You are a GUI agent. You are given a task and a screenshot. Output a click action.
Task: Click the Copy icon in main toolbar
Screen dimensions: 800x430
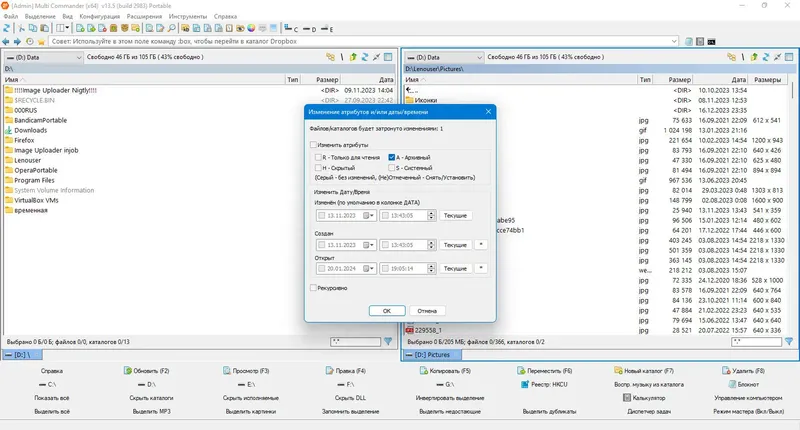33,29
